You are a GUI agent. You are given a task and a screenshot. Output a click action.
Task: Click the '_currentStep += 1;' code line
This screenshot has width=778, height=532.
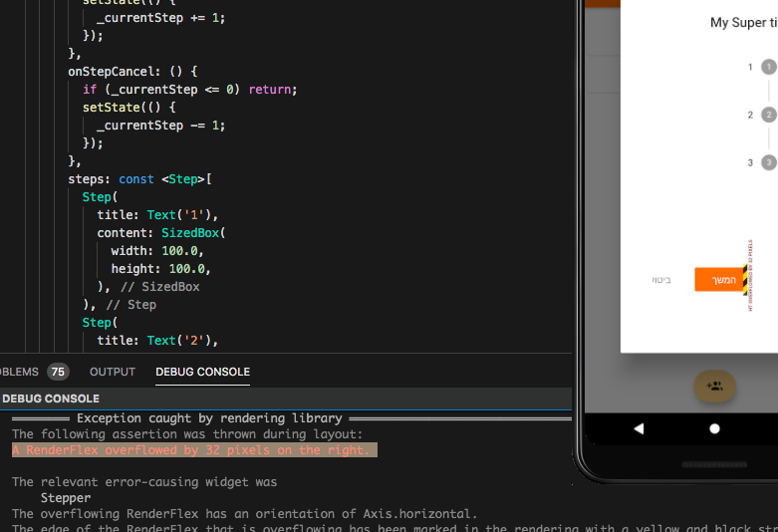click(x=160, y=18)
